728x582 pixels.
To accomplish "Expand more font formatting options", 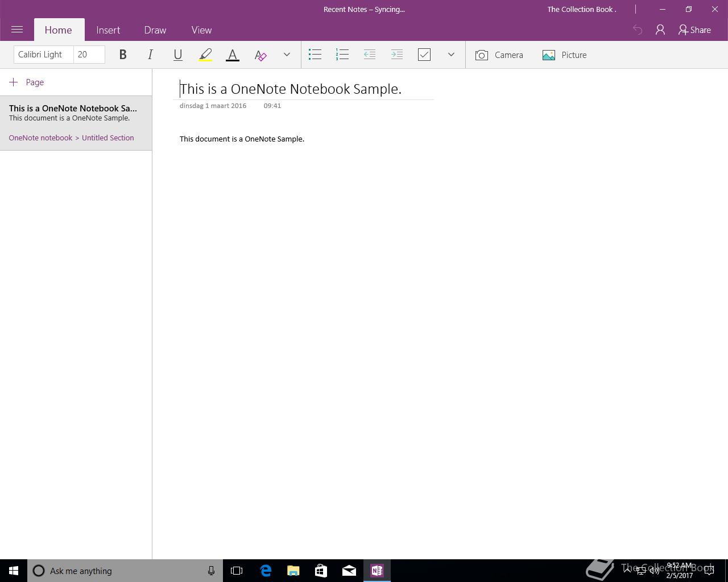I will (x=287, y=55).
